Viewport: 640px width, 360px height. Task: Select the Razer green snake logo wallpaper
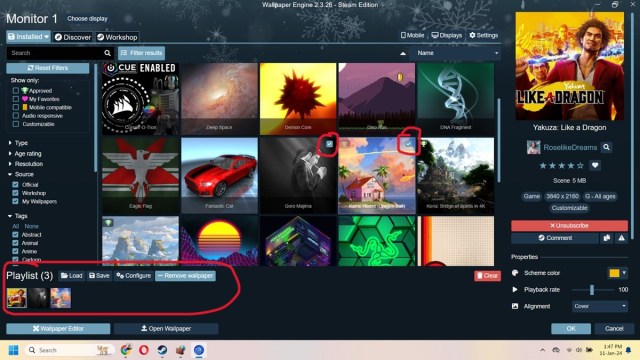[377, 241]
